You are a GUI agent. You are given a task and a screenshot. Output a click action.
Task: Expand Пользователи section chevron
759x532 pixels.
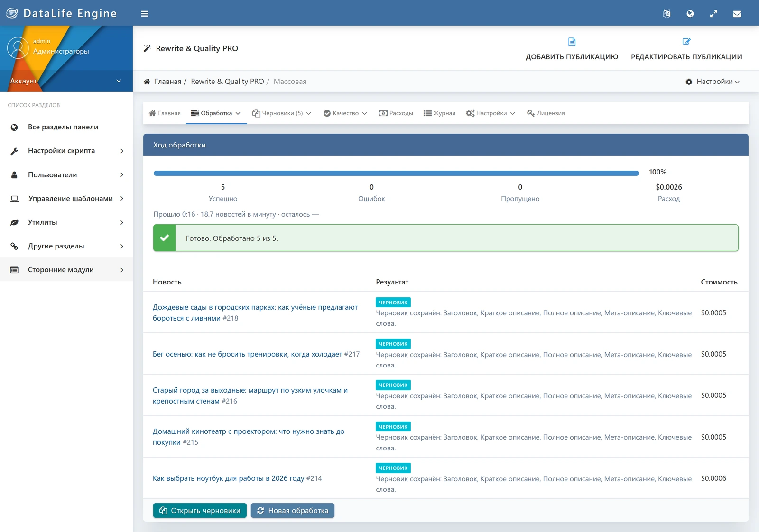pyautogui.click(x=122, y=175)
